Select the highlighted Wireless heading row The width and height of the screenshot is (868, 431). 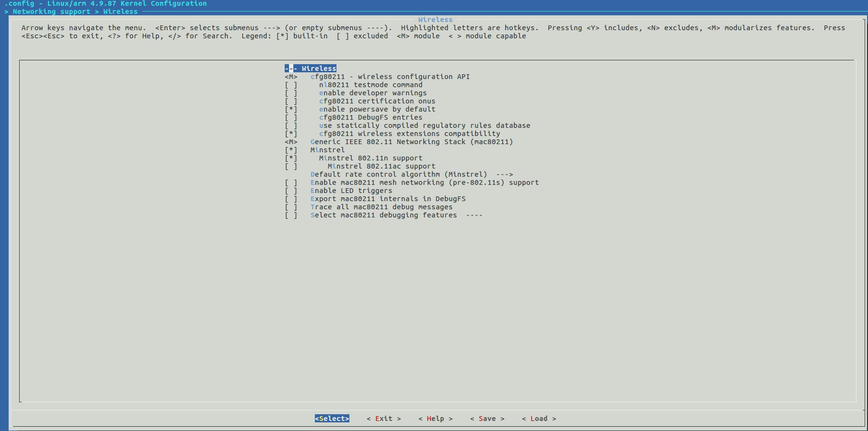click(311, 68)
